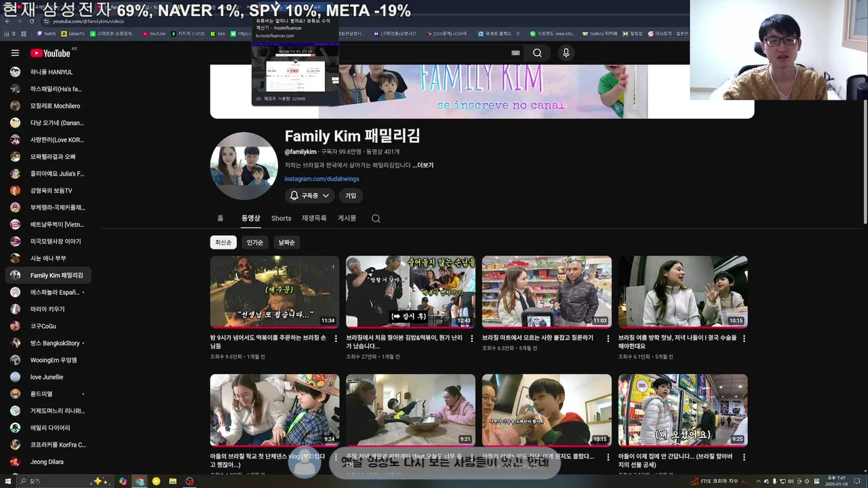Open options for 브라질 마트 video
Image resolution: width=868 pixels, height=488 pixels.
point(608,338)
